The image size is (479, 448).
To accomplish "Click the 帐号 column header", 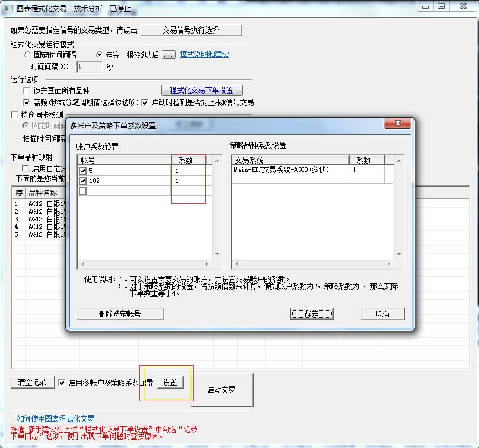I will 124,160.
